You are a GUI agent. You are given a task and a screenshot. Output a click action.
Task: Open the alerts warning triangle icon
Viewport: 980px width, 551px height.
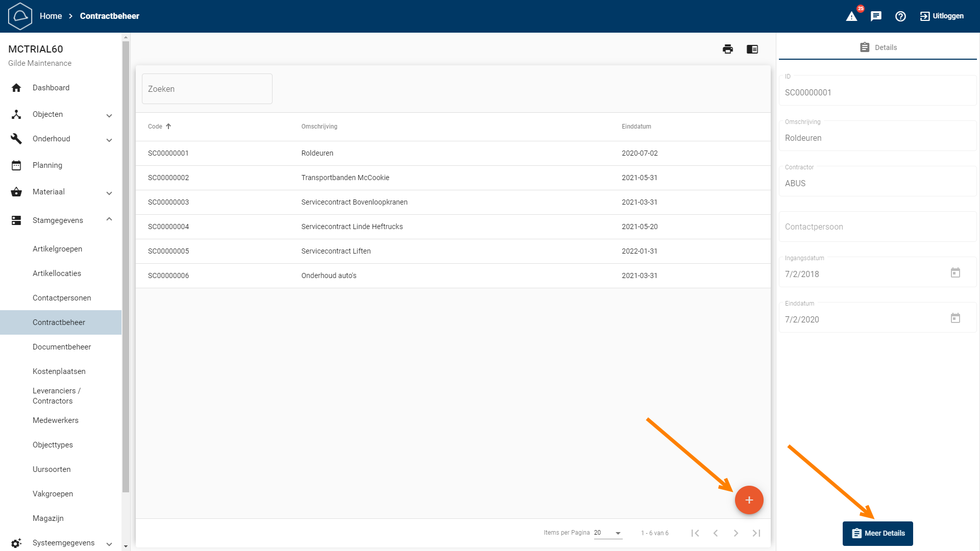[851, 16]
